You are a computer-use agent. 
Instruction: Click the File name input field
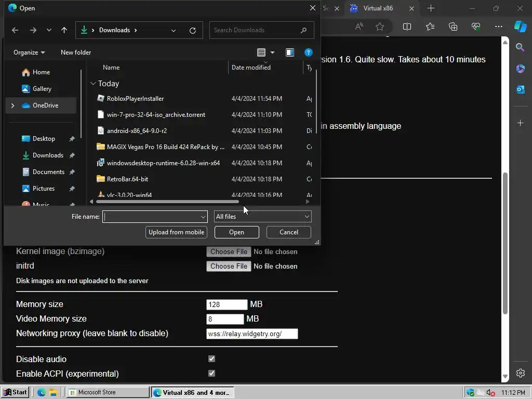point(151,217)
